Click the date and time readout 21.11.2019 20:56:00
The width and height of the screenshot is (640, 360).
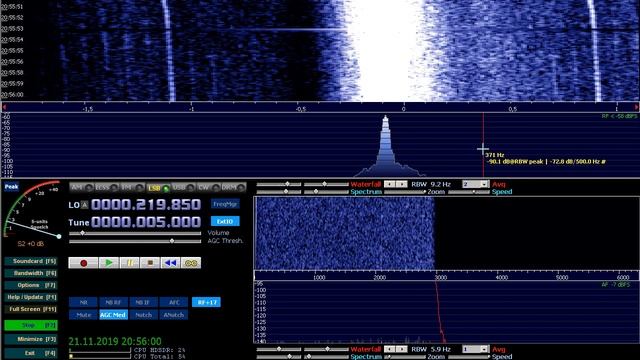[x=115, y=341]
